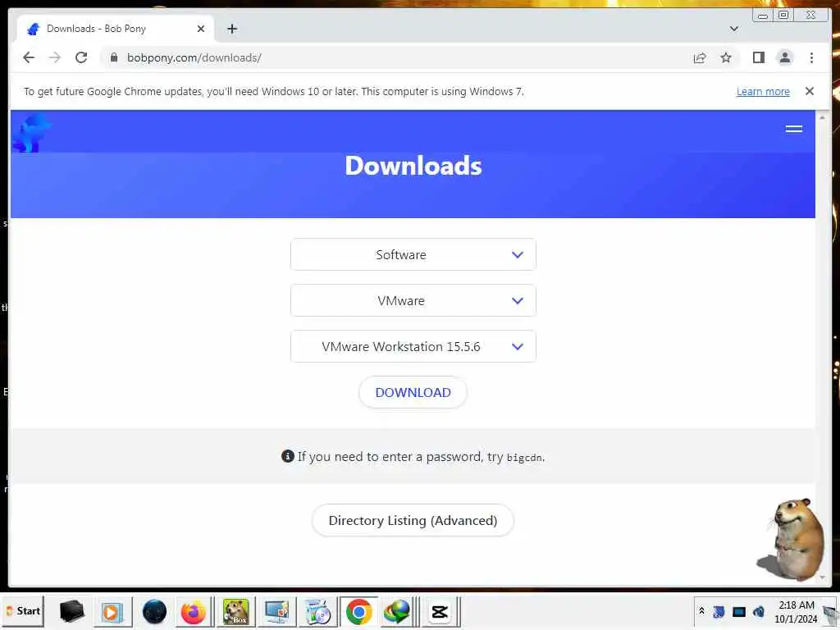Click the address bar URL
The image size is (840, 630).
pyautogui.click(x=194, y=58)
